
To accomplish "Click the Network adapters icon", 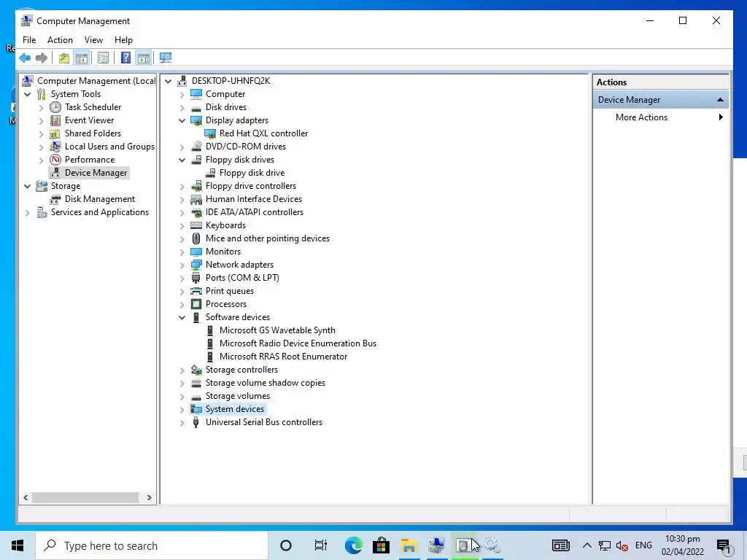I will [196, 265].
